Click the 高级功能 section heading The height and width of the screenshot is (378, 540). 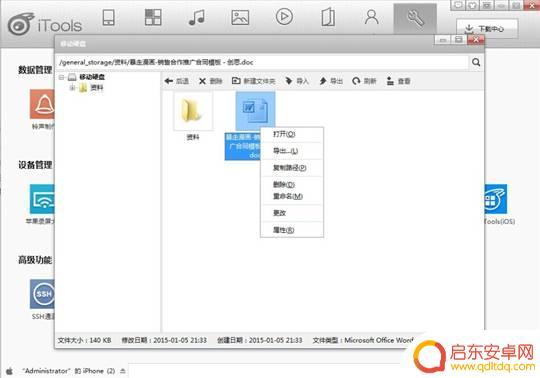(35, 260)
